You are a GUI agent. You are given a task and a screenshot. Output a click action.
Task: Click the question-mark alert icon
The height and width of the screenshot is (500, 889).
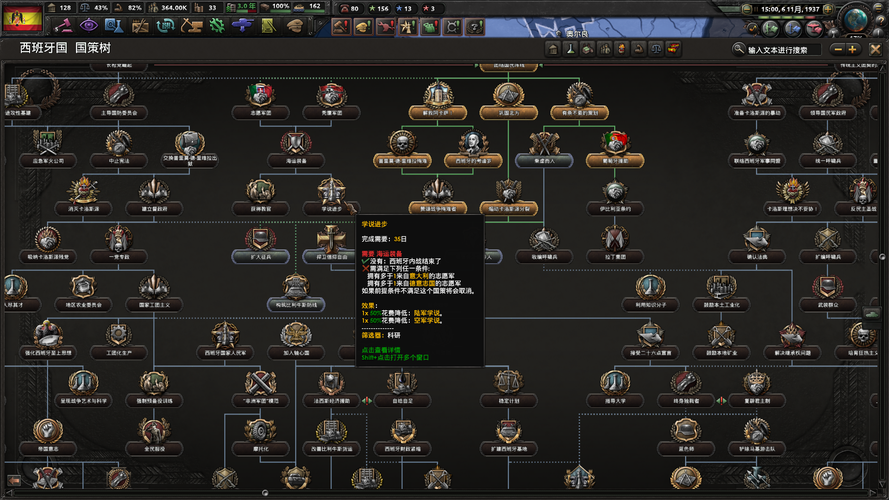[475, 27]
